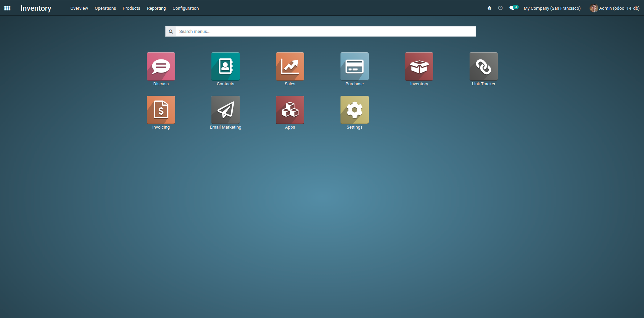Open the Purchase app
The width and height of the screenshot is (644, 318).
pyautogui.click(x=354, y=66)
